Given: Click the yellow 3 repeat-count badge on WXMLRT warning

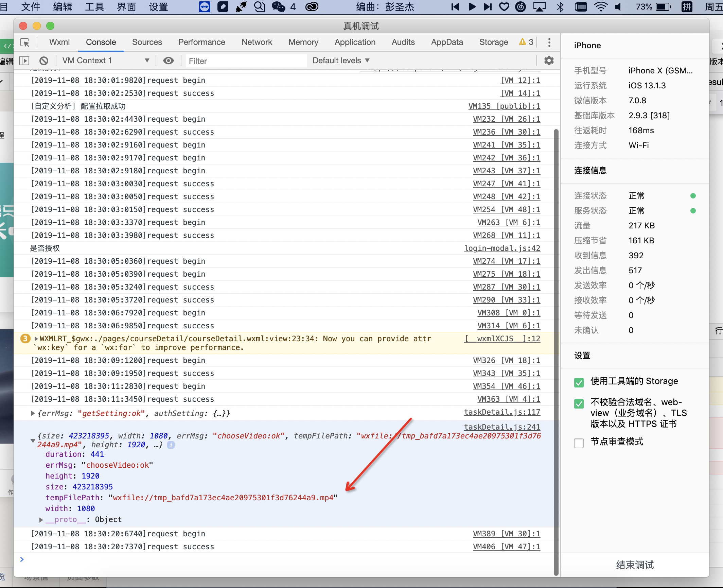Looking at the screenshot, I should tap(25, 339).
